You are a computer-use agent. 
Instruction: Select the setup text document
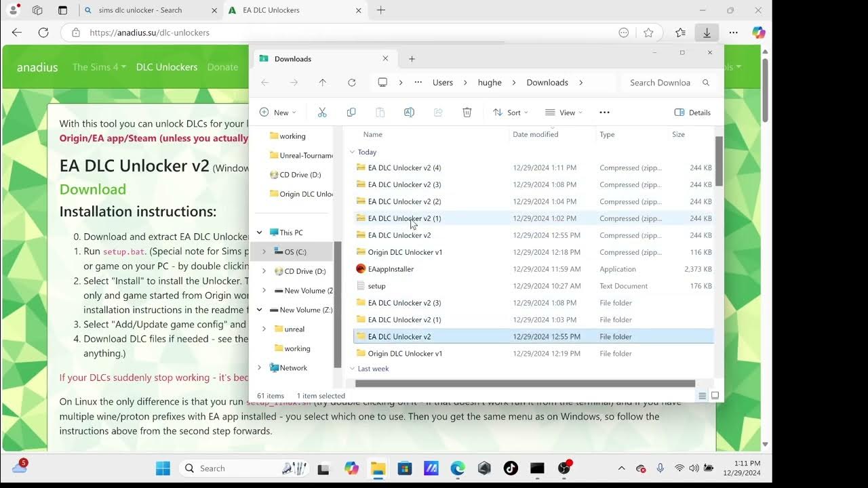[534, 286]
